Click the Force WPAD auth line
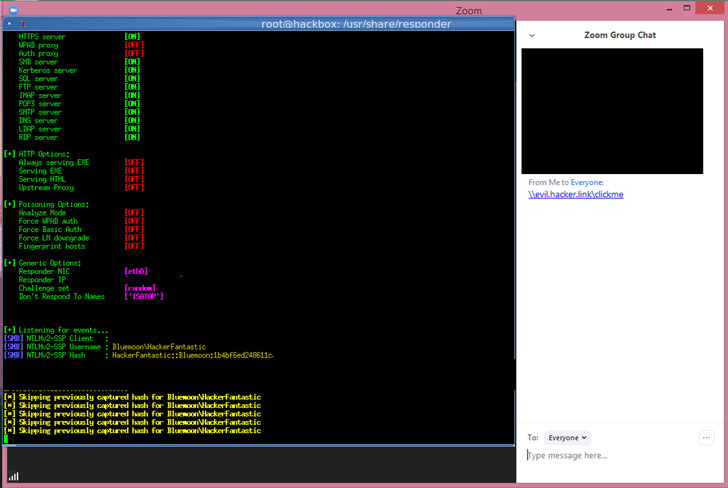 tap(81, 221)
